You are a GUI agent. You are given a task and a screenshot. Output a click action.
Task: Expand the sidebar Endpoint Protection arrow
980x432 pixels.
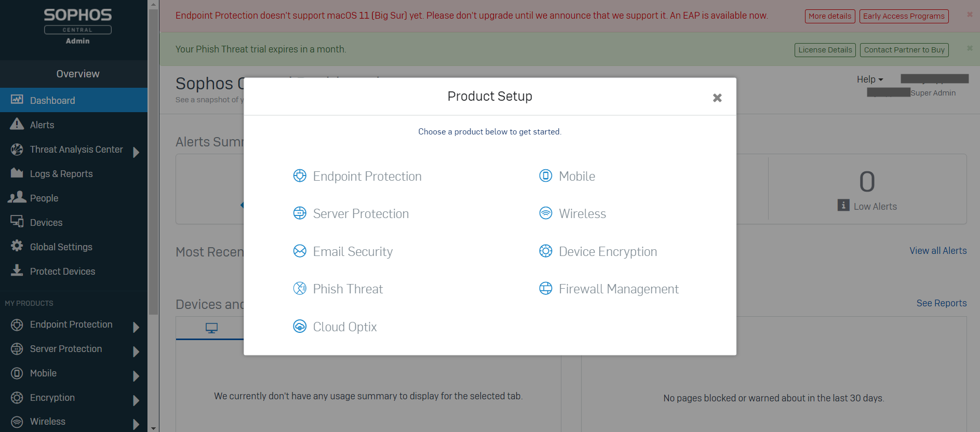click(x=136, y=327)
